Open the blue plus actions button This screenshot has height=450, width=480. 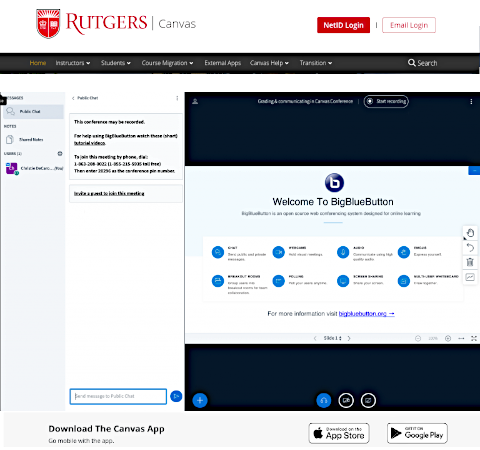[x=200, y=400]
